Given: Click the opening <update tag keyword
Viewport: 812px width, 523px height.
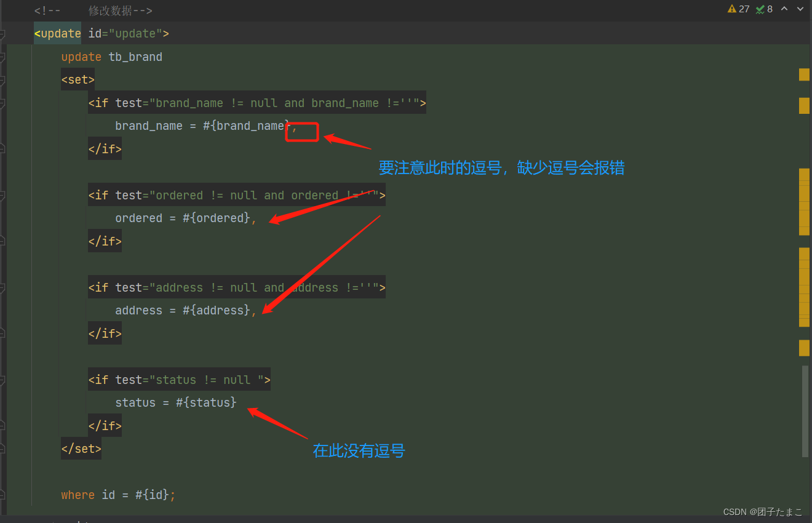Looking at the screenshot, I should [x=57, y=33].
